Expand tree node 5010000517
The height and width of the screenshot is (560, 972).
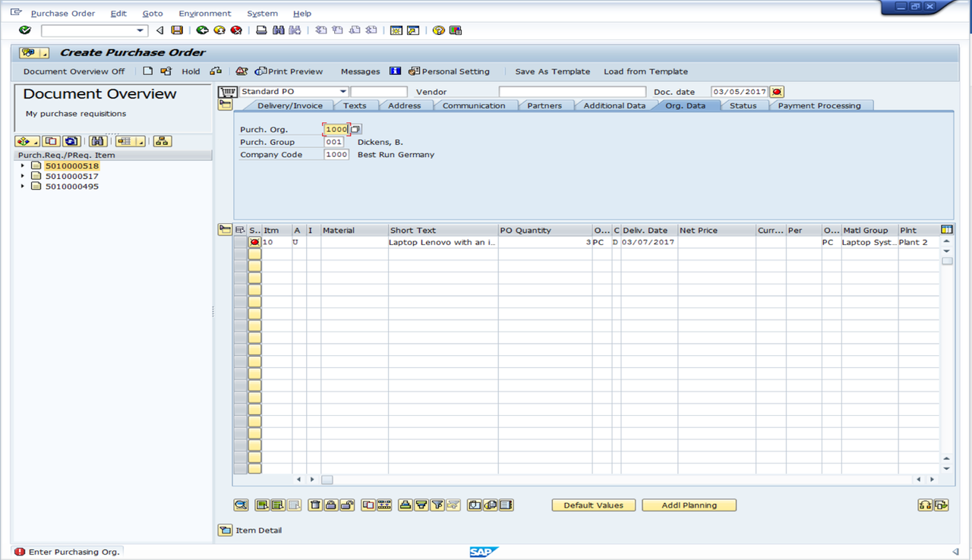[23, 176]
